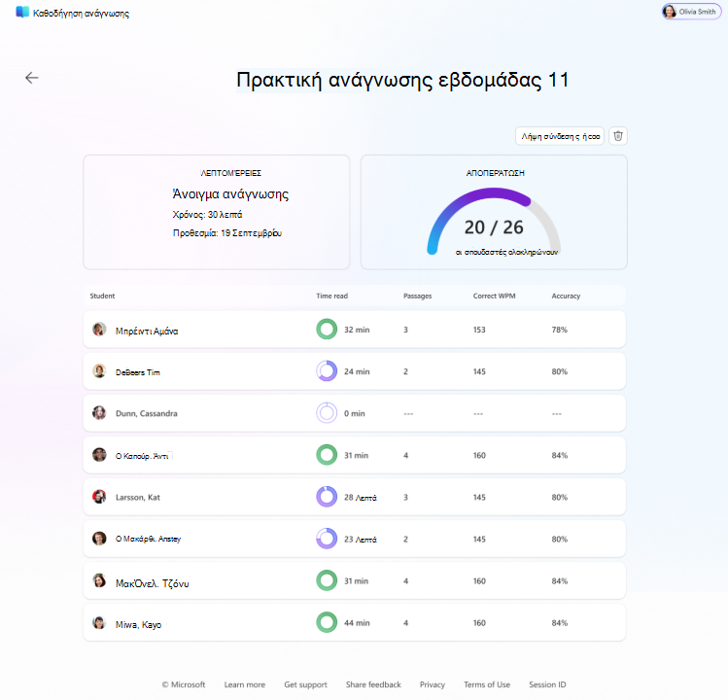Go back using the left arrow
This screenshot has width=728, height=700.
[x=31, y=78]
